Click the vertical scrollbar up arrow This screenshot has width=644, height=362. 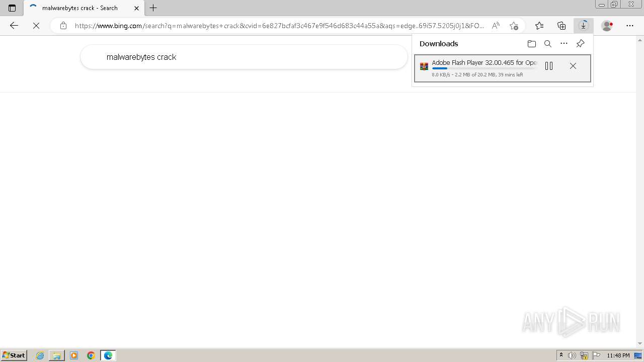640,39
